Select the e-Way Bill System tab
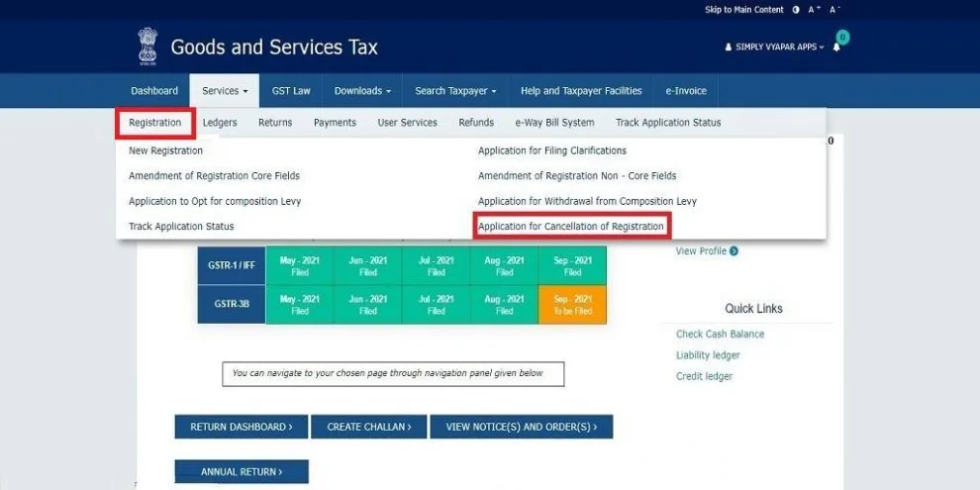The width and height of the screenshot is (980, 490). click(555, 123)
